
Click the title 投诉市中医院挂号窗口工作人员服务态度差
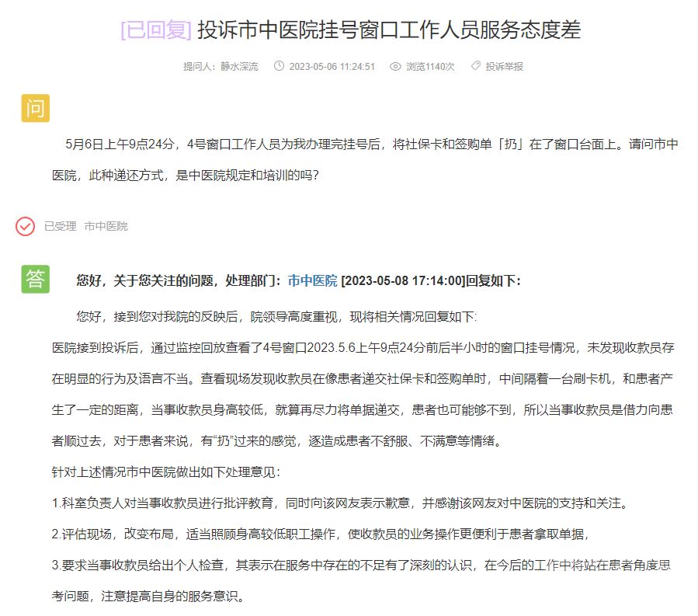[389, 30]
